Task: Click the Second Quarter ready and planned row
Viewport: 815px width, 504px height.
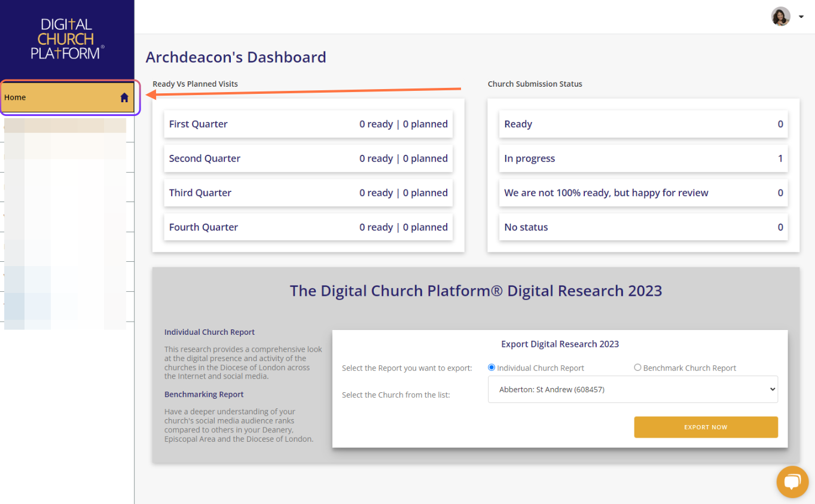Action: [308, 158]
